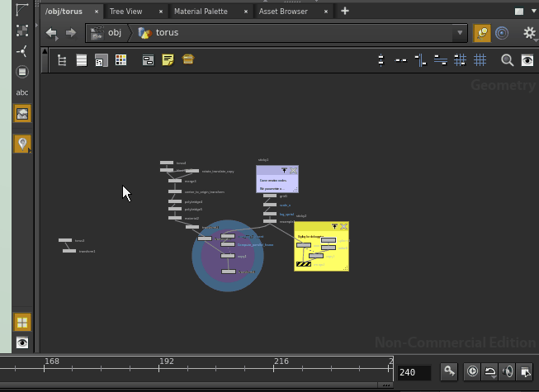The height and width of the screenshot is (392, 539).
Task: Add a new pane tab with plus
Action: pyautogui.click(x=345, y=12)
